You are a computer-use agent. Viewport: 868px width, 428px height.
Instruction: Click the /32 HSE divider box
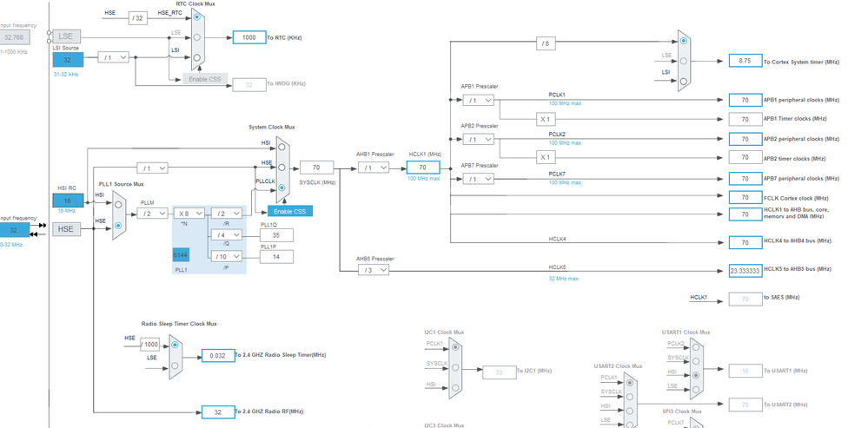click(x=138, y=17)
